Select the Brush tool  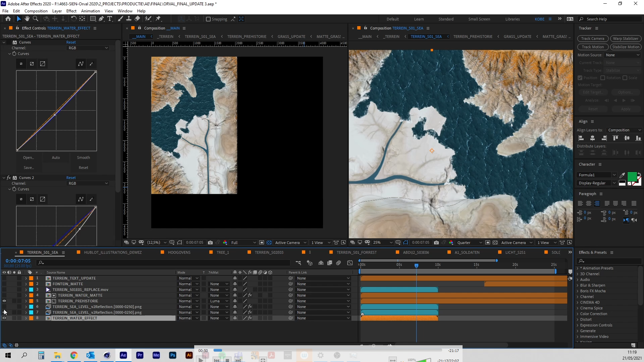click(120, 19)
